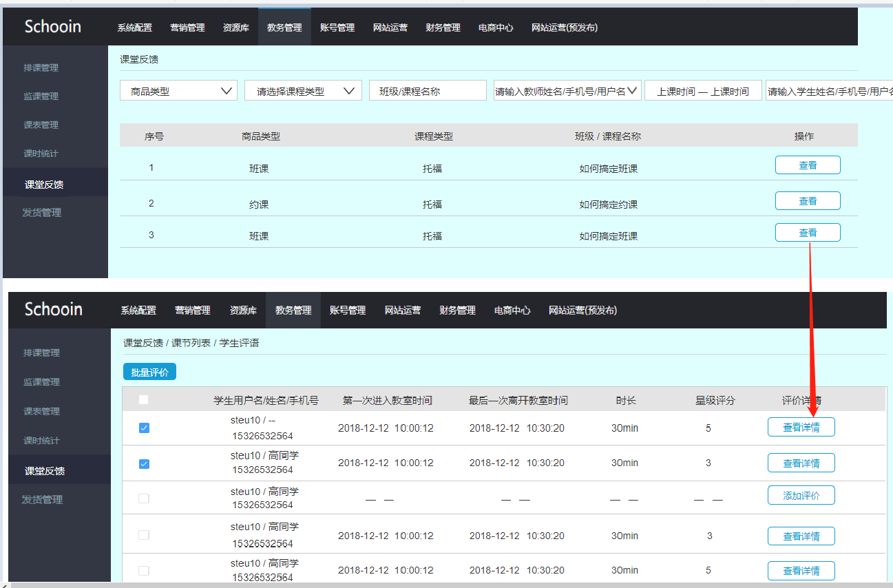Image resolution: width=893 pixels, height=588 pixels.
Task: Uncheck the checked 高同学 row with rating 3
Action: [144, 463]
